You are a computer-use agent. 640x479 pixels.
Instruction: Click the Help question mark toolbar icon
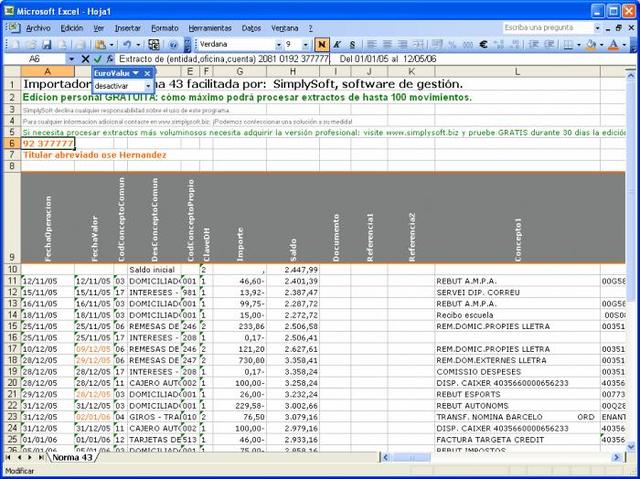[x=173, y=44]
